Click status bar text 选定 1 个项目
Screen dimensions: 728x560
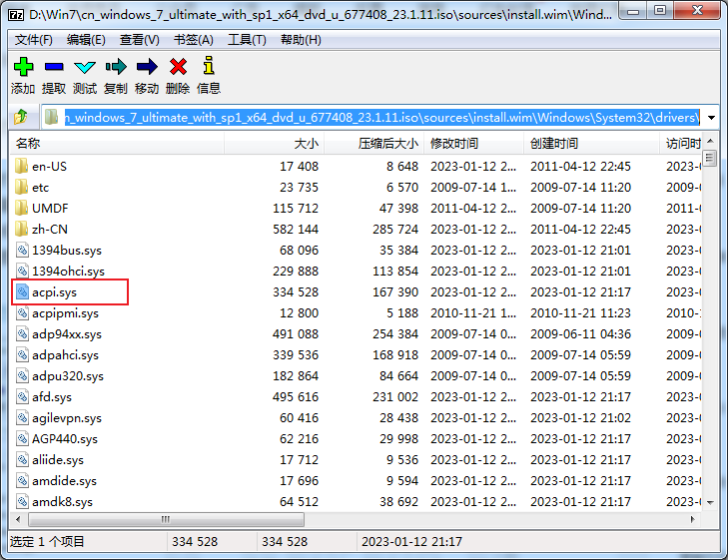[x=47, y=541]
